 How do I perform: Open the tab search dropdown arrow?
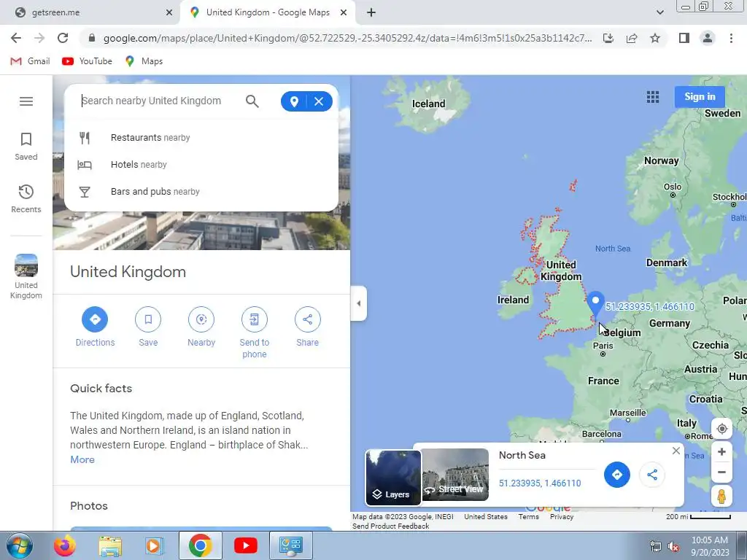(659, 13)
